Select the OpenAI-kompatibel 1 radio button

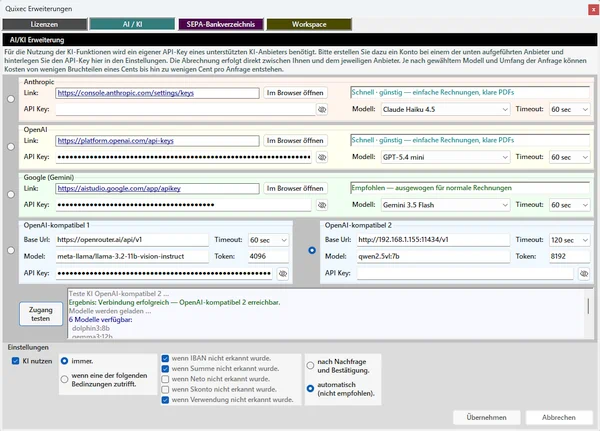click(11, 250)
